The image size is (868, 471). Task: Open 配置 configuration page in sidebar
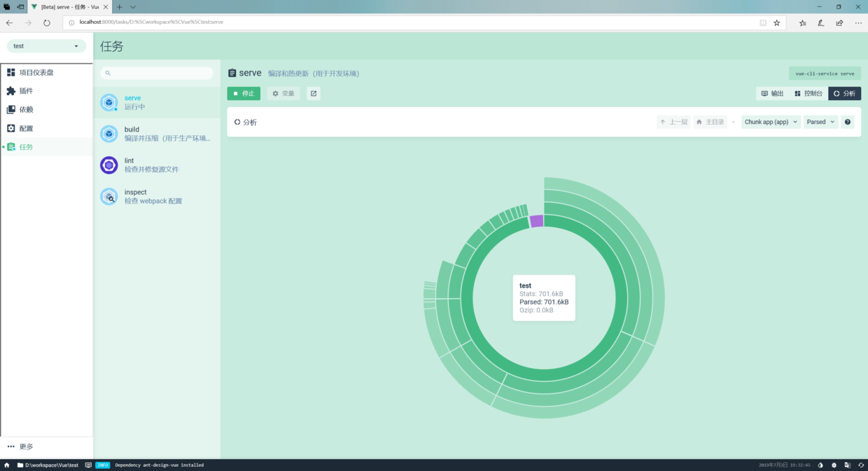46,128
